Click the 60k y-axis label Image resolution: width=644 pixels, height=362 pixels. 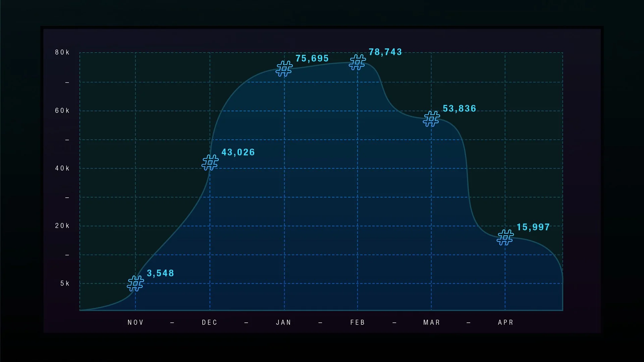tap(62, 111)
